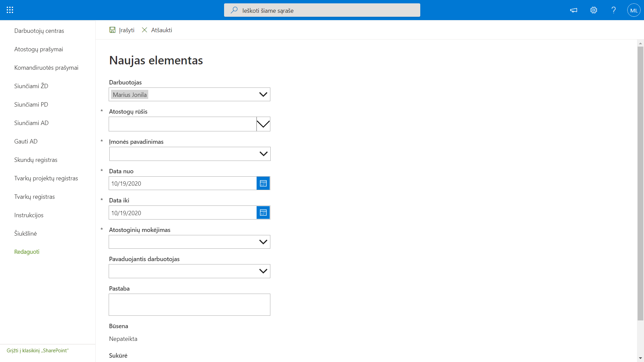This screenshot has height=362, width=644.
Task: Open Skundų registras
Action: [36, 160]
